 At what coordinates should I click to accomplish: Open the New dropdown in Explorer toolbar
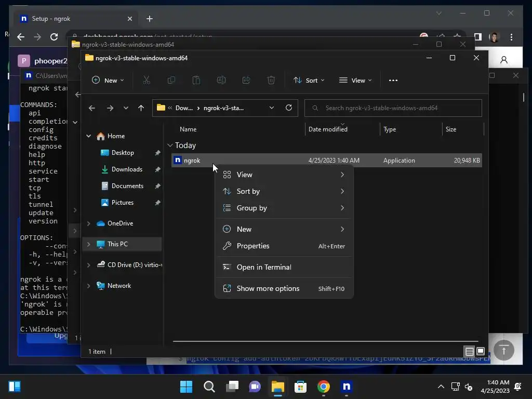[x=108, y=81]
